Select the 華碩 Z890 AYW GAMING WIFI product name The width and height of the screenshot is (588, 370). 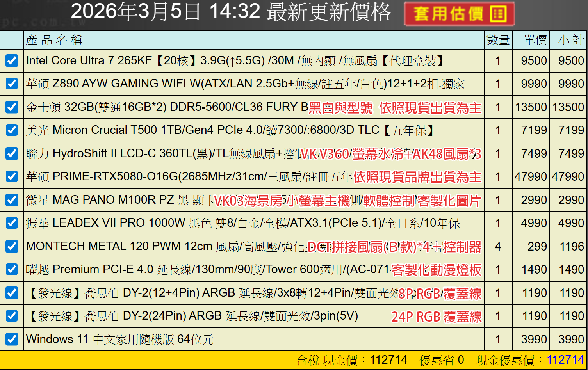point(245,84)
